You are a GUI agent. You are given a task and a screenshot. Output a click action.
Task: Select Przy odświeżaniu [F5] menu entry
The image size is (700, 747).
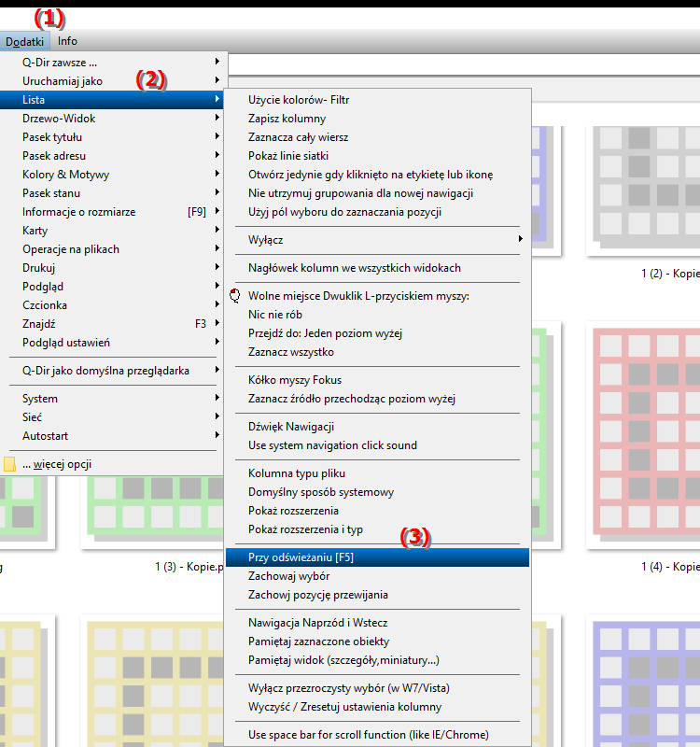(x=301, y=557)
